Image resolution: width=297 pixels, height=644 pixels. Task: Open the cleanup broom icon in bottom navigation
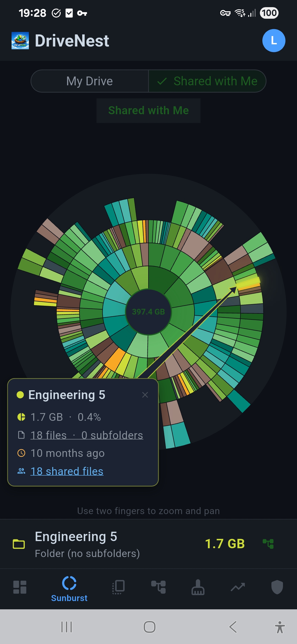(198, 587)
